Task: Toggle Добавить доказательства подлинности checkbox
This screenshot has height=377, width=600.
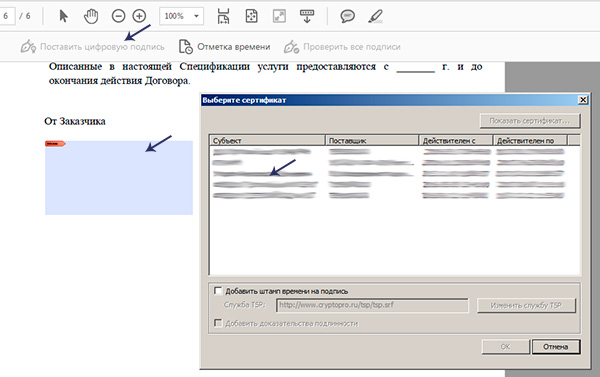Action: pyautogui.click(x=218, y=323)
